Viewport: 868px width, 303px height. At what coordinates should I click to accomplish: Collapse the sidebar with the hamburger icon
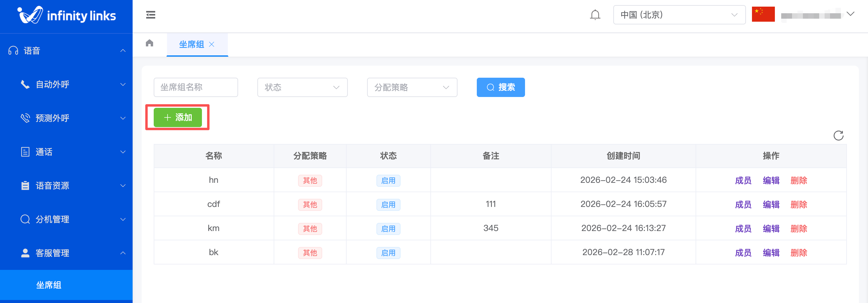pyautogui.click(x=150, y=15)
